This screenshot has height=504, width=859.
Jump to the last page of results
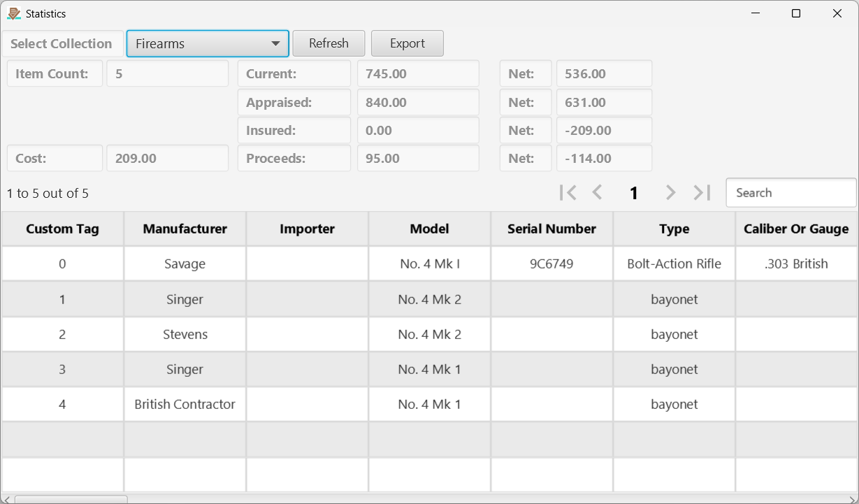click(x=702, y=193)
